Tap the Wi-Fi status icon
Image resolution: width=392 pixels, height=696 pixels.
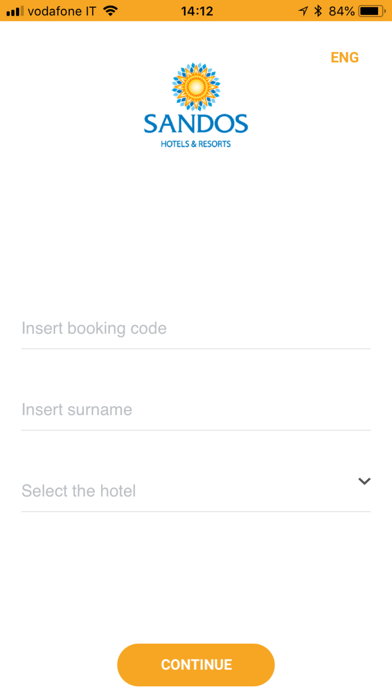point(110,11)
